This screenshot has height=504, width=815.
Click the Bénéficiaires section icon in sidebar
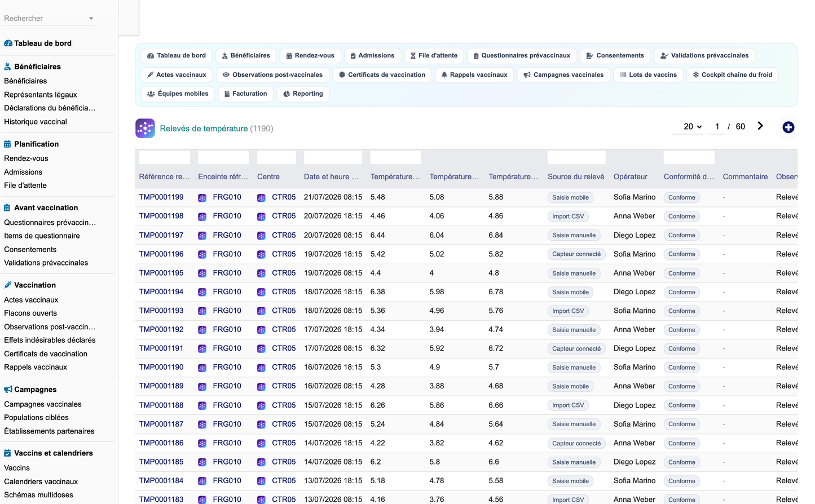(7, 67)
